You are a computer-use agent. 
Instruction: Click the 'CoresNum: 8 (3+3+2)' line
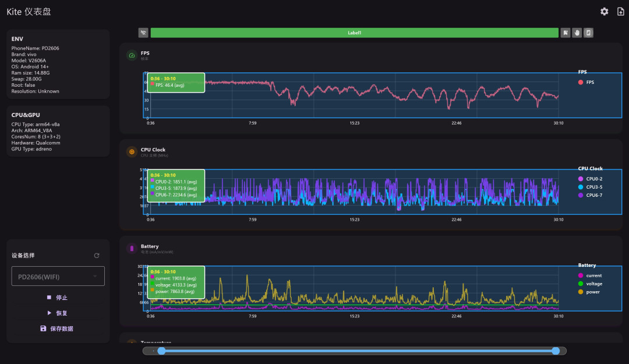pyautogui.click(x=36, y=137)
